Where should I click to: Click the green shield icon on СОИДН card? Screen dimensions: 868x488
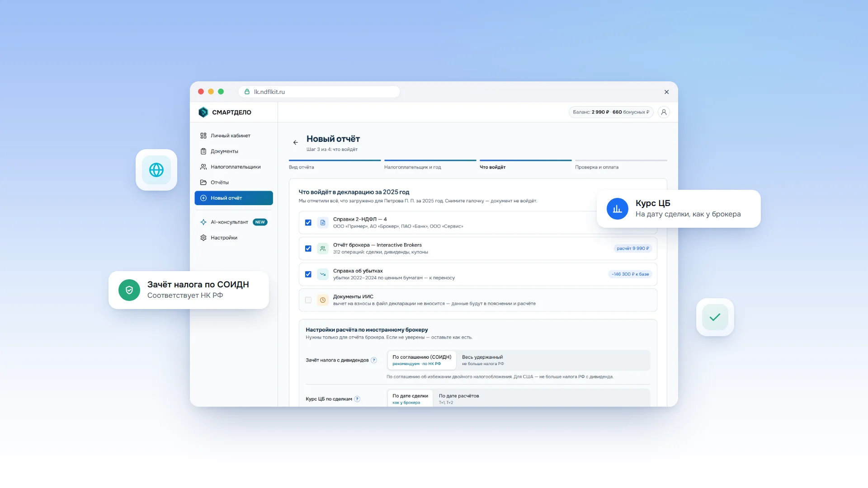click(129, 290)
